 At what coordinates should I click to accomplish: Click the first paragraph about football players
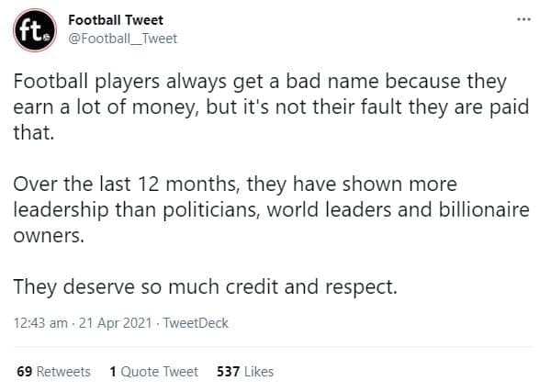click(x=271, y=107)
